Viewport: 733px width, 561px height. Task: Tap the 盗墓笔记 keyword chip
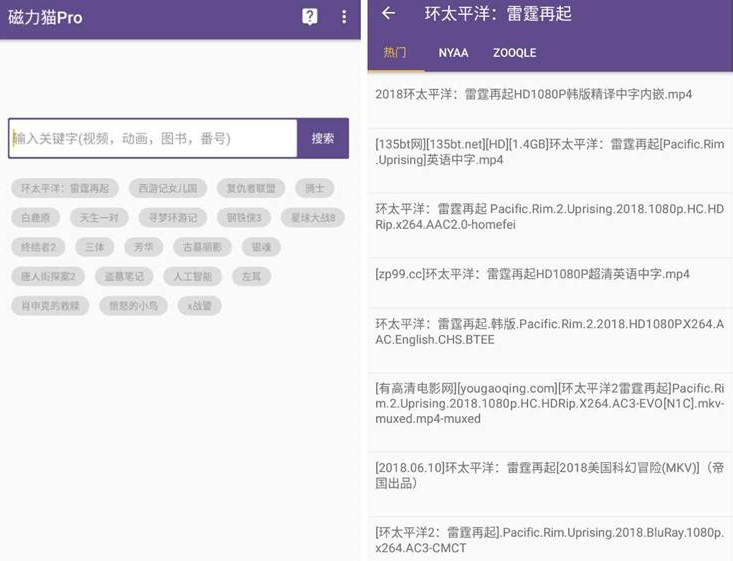click(124, 276)
